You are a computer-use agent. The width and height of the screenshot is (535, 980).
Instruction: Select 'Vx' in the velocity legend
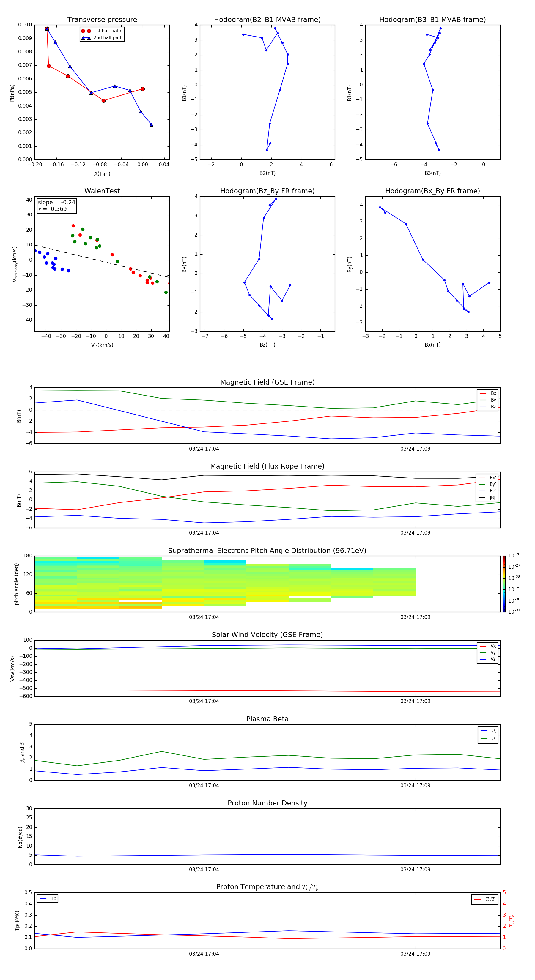488,646
